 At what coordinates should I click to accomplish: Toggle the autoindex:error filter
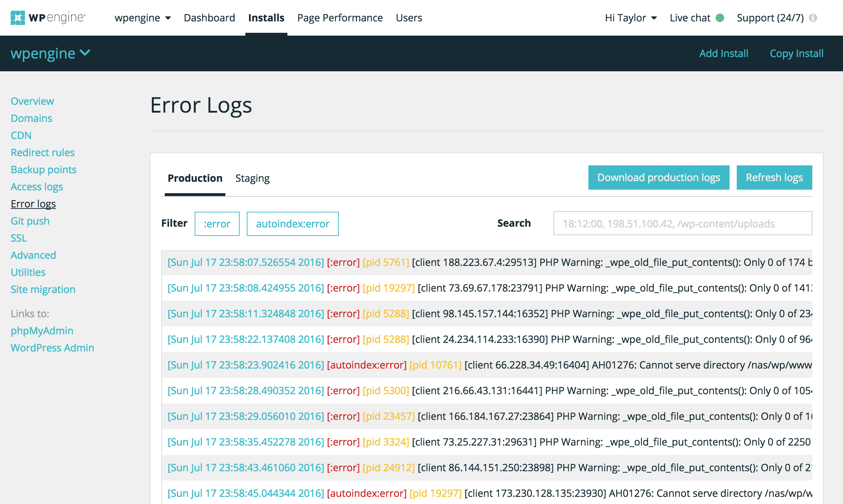click(292, 224)
